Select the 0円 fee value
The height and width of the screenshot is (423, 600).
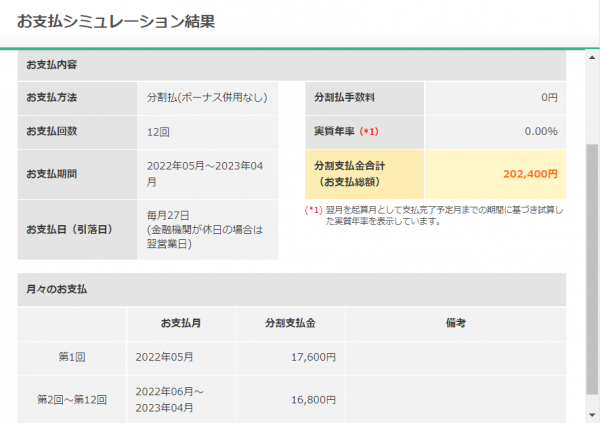pyautogui.click(x=549, y=98)
